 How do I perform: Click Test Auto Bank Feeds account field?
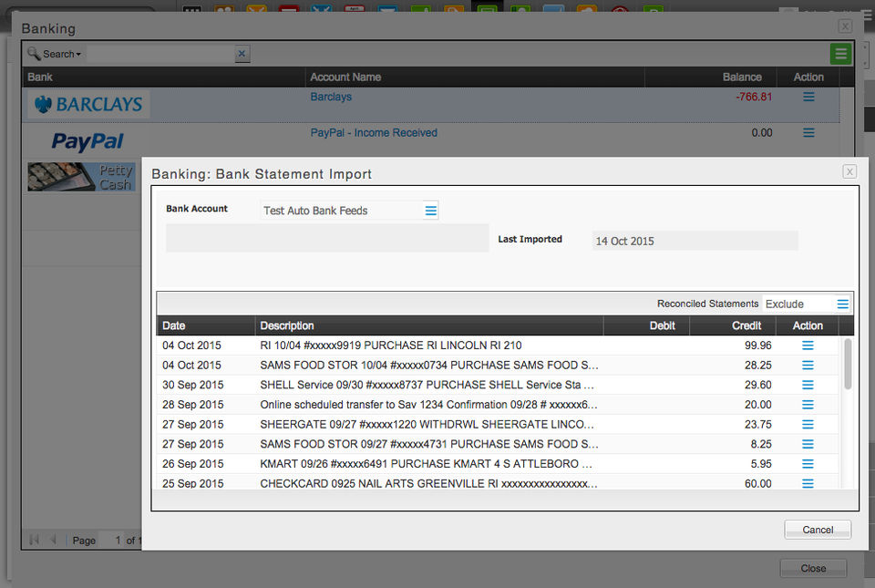coord(342,211)
